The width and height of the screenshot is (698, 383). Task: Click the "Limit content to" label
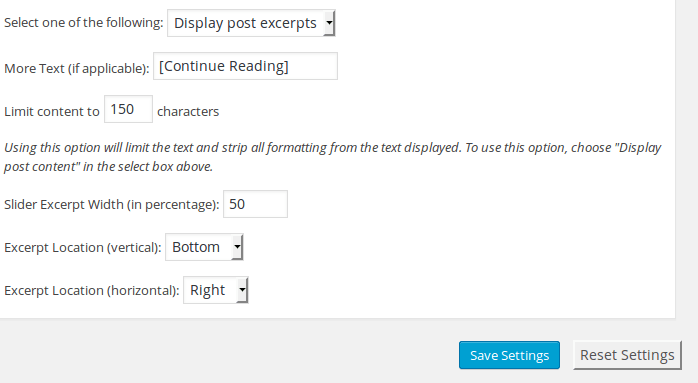(x=52, y=111)
